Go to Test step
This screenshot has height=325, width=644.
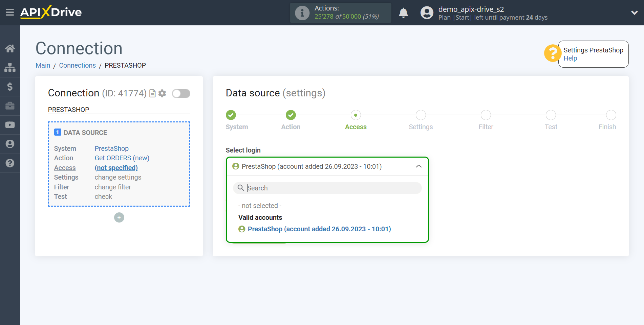click(551, 115)
